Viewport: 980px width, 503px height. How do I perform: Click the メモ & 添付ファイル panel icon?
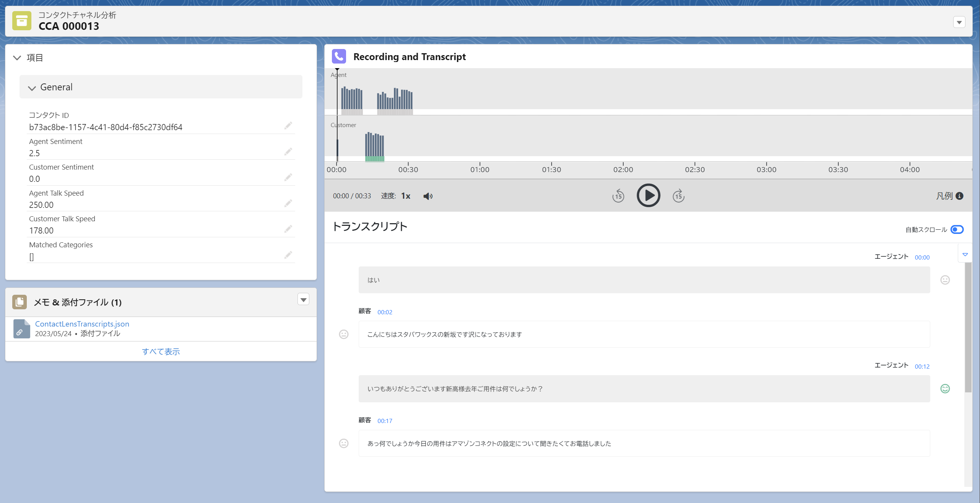20,302
